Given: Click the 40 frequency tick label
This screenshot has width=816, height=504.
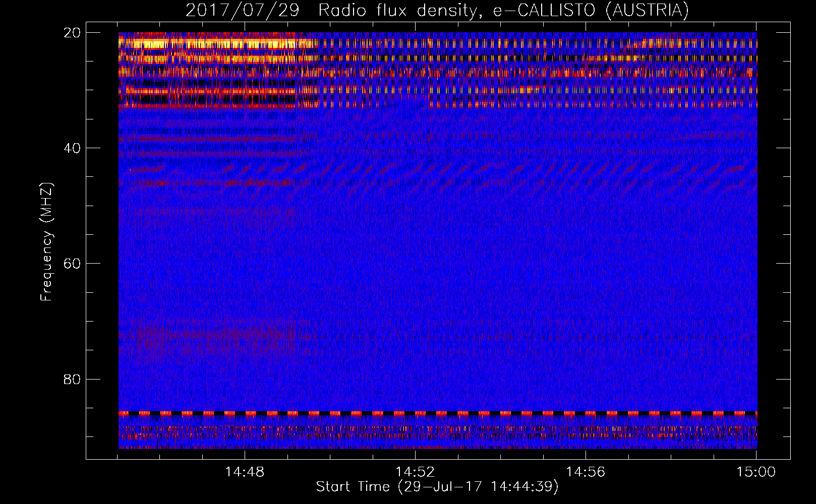Looking at the screenshot, I should click(72, 148).
